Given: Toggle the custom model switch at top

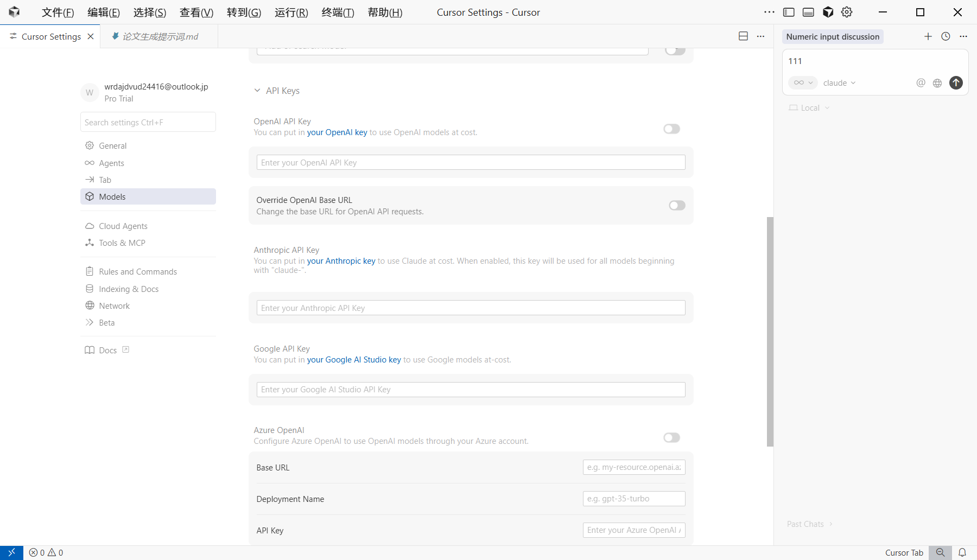Looking at the screenshot, I should (675, 50).
